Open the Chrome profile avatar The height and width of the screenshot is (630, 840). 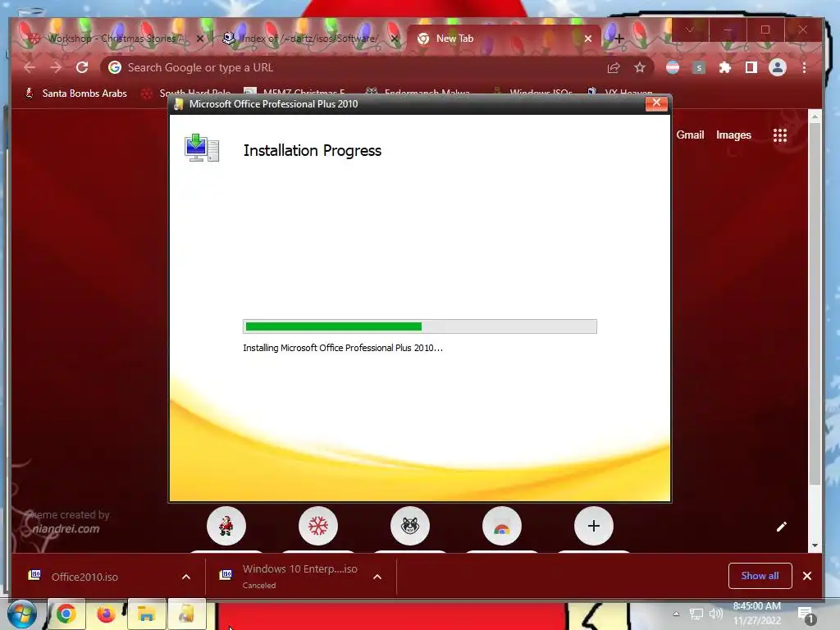pyautogui.click(x=778, y=67)
